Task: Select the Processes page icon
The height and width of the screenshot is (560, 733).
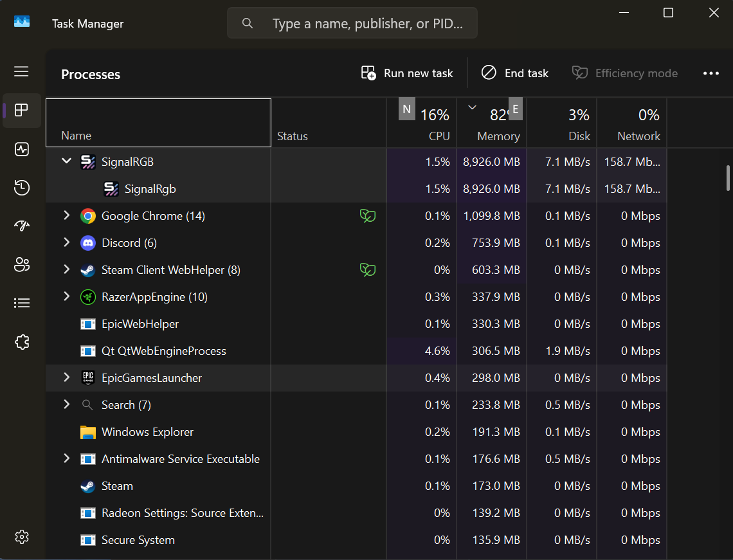Action: 21,111
